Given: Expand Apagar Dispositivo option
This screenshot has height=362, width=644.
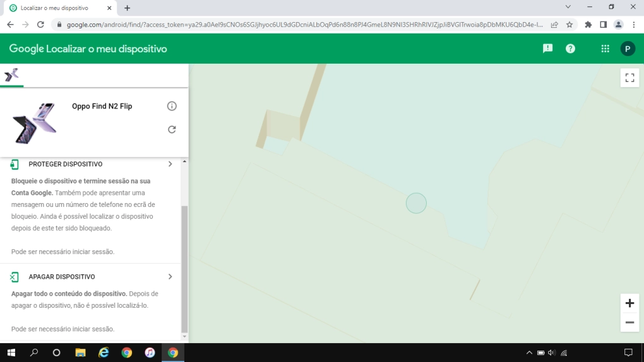Looking at the screenshot, I should tap(170, 277).
